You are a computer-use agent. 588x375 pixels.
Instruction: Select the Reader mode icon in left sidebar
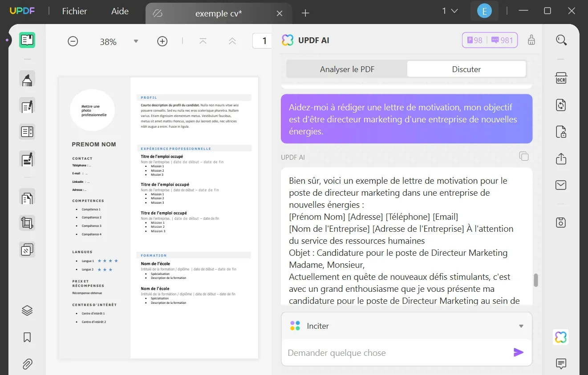click(x=27, y=40)
